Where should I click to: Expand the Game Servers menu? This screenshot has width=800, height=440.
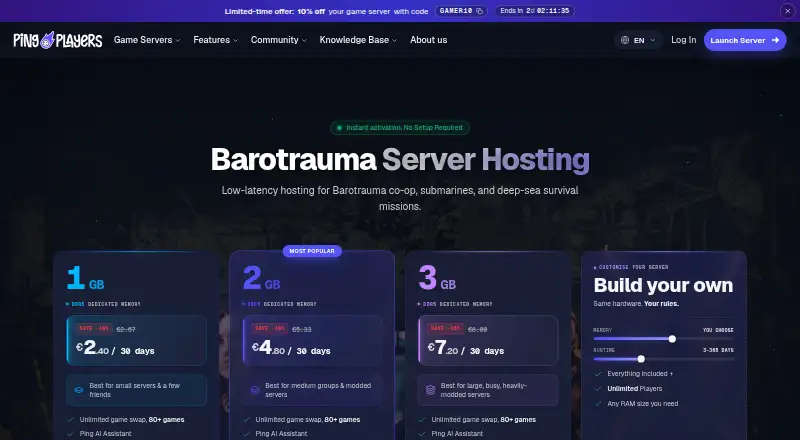click(147, 40)
